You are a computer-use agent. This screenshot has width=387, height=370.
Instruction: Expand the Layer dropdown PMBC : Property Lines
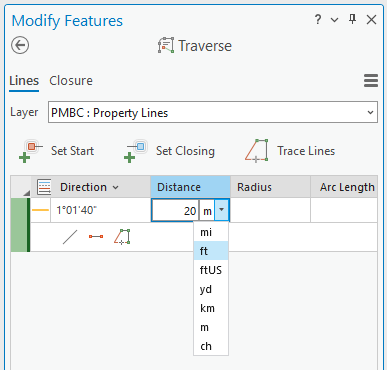click(x=213, y=112)
